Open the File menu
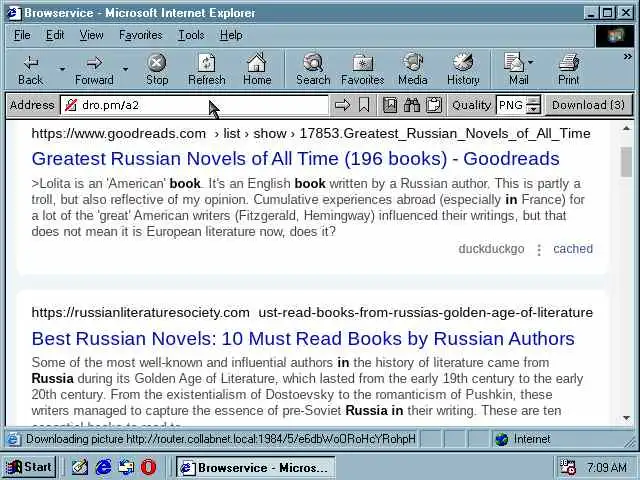Image resolution: width=640 pixels, height=480 pixels. pos(22,36)
